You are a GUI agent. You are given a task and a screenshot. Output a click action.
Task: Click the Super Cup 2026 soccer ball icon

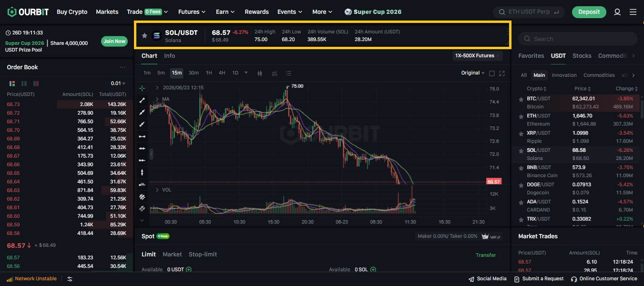[x=348, y=12]
